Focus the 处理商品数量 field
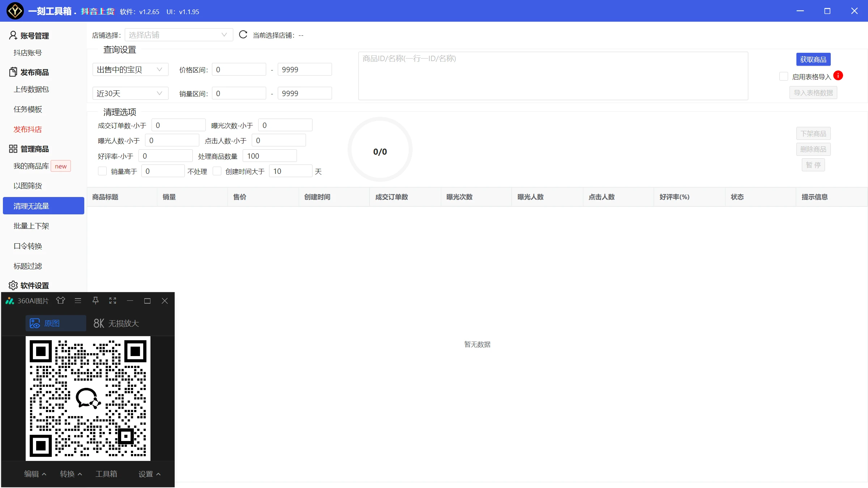 pyautogui.click(x=270, y=156)
